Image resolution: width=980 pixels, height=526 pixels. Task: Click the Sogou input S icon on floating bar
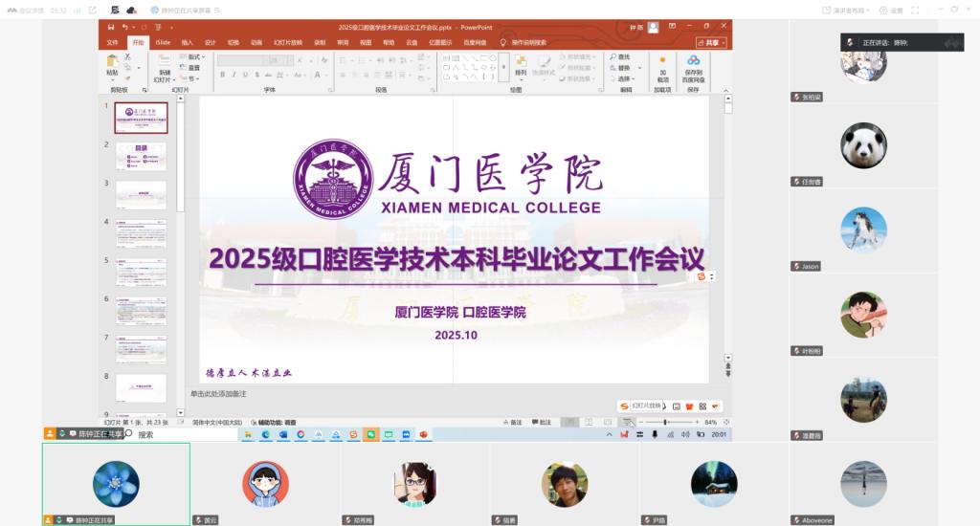coord(624,406)
